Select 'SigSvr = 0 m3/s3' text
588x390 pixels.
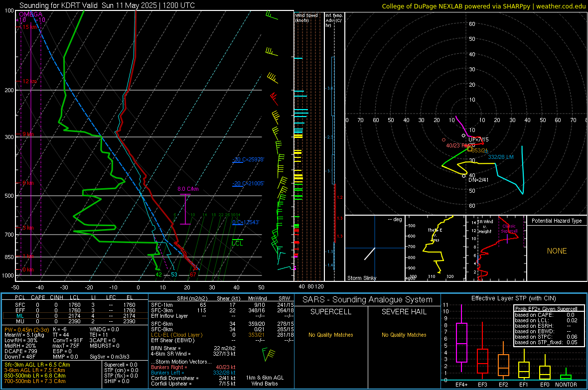pos(110,357)
